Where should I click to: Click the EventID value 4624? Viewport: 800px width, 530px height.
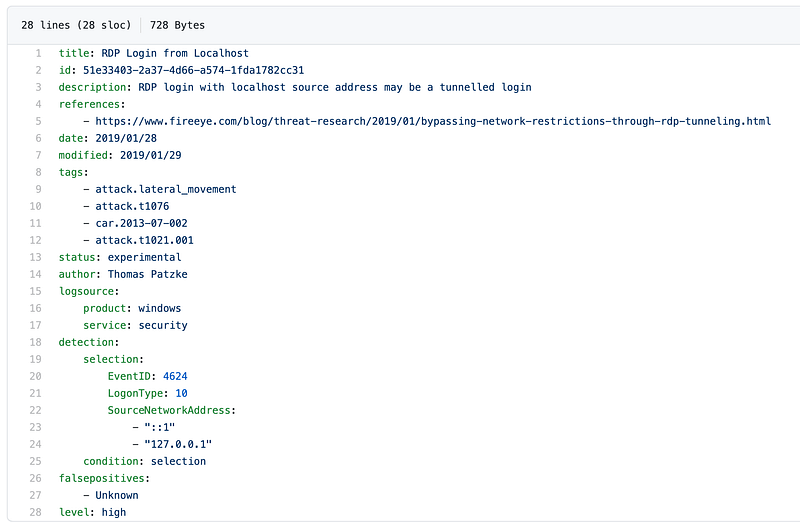(x=175, y=376)
